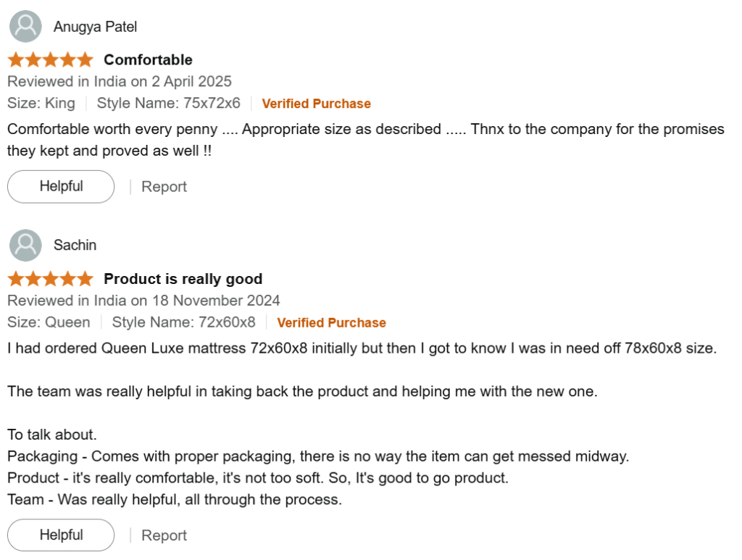Select the 'Size: King' variant text
742x560 pixels.
tap(41, 103)
